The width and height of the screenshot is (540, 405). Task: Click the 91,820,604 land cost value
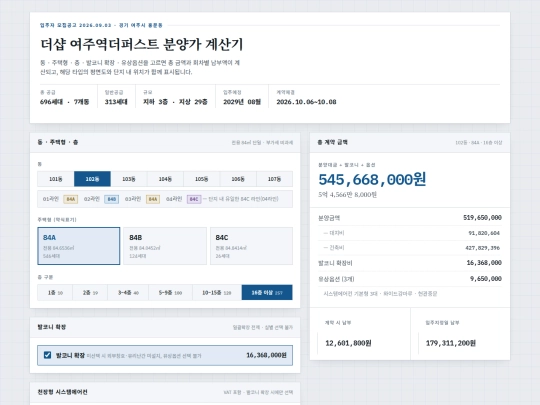[484, 233]
